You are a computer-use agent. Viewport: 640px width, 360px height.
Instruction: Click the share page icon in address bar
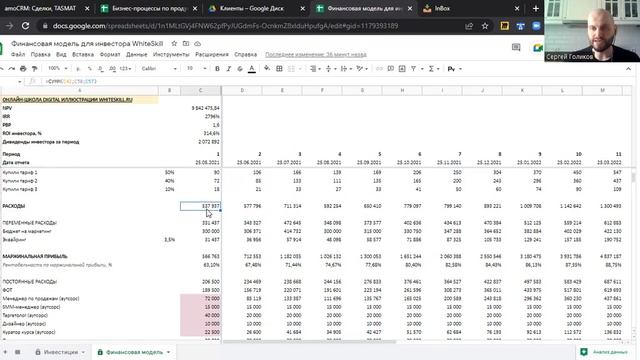pyautogui.click(x=469, y=26)
